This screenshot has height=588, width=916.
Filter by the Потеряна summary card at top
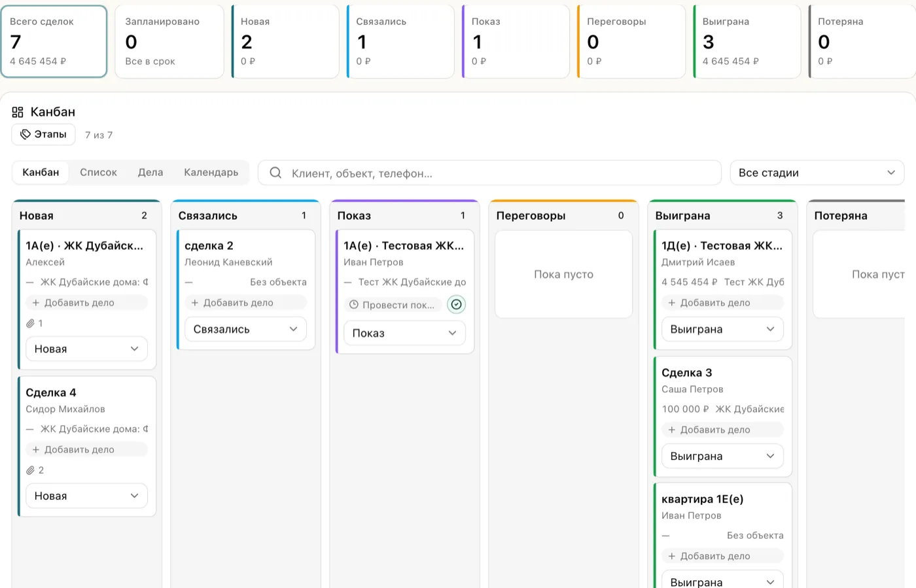pyautogui.click(x=862, y=41)
